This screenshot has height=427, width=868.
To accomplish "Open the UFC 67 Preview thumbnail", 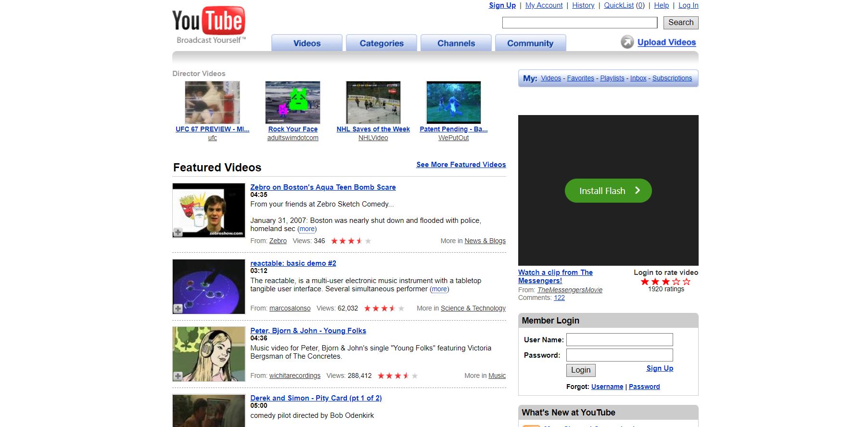I will point(212,103).
